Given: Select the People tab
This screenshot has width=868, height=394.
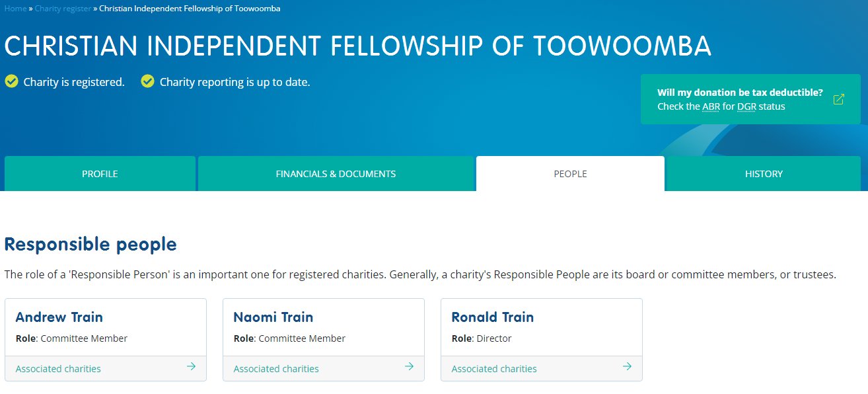Looking at the screenshot, I should (x=570, y=174).
